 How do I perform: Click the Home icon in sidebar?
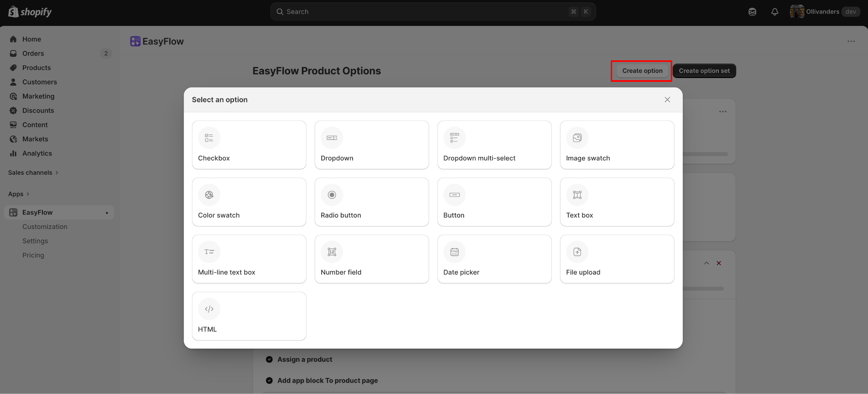pyautogui.click(x=14, y=39)
